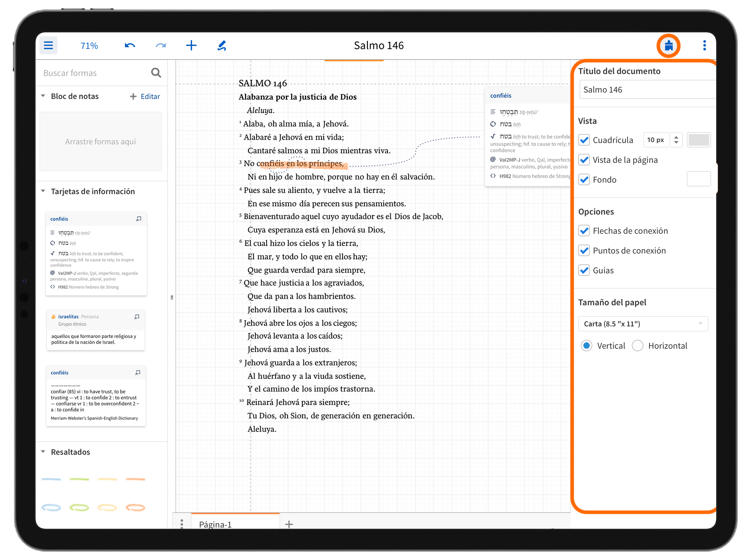
Task: Toggle the Cuadrícula checkbox
Action: (x=584, y=140)
